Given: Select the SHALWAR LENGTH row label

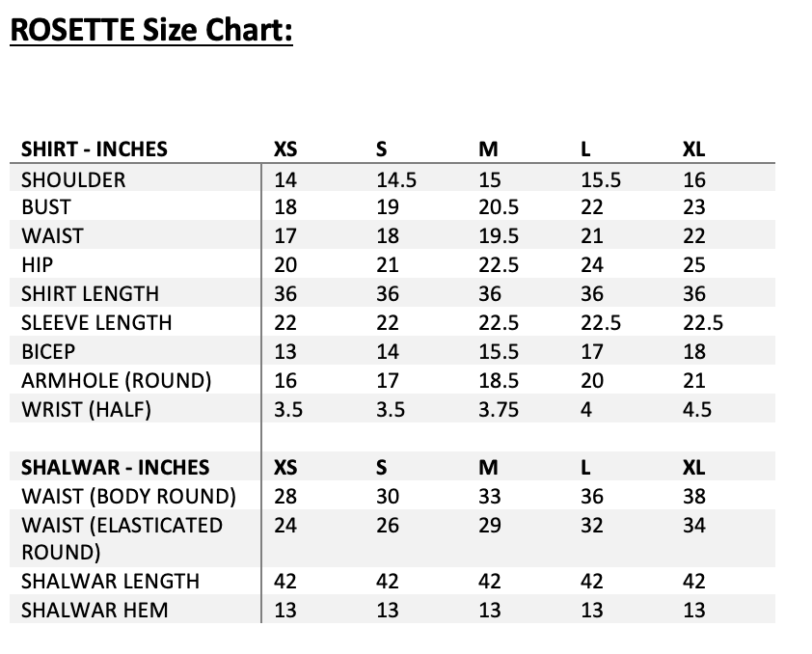Looking at the screenshot, I should (x=110, y=581).
